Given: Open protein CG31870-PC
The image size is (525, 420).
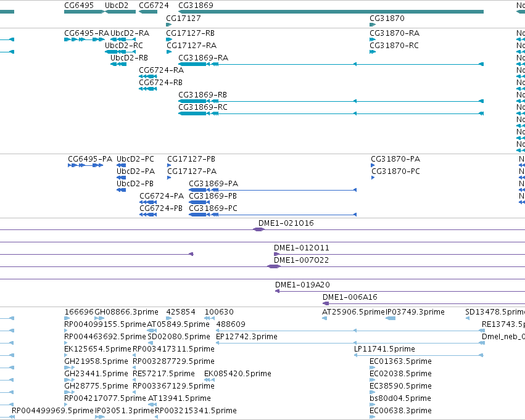Looking at the screenshot, I should 396,171.
